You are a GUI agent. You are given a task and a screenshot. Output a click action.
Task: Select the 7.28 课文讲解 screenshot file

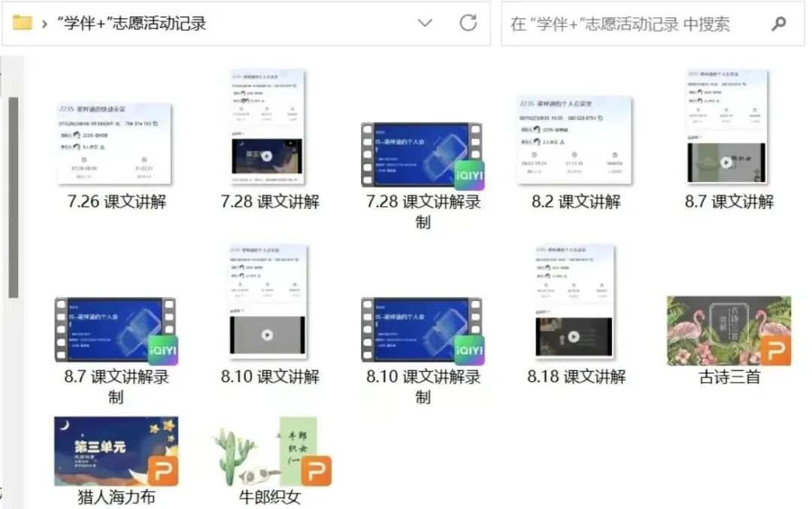[x=268, y=128]
